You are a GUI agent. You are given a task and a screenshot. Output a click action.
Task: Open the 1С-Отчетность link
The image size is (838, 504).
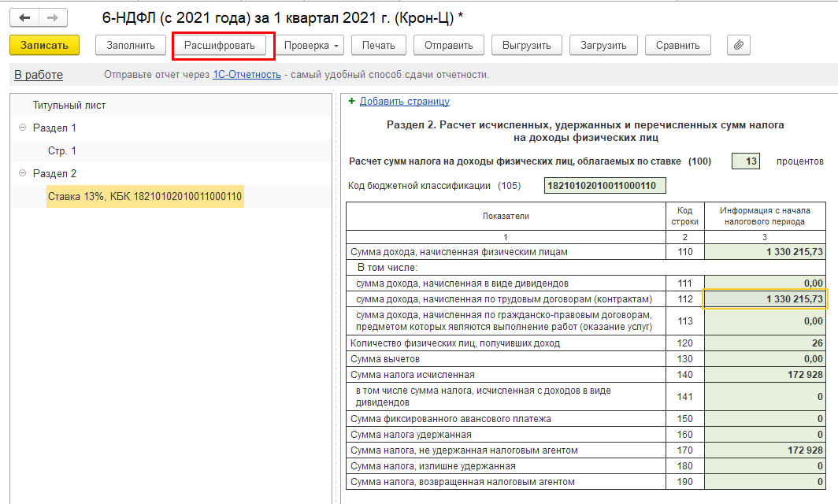pyautogui.click(x=247, y=75)
